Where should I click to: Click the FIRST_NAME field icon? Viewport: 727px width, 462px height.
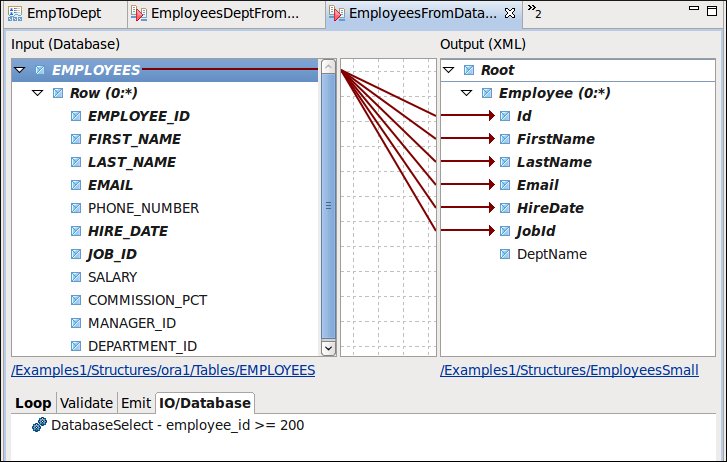pyautogui.click(x=76, y=139)
